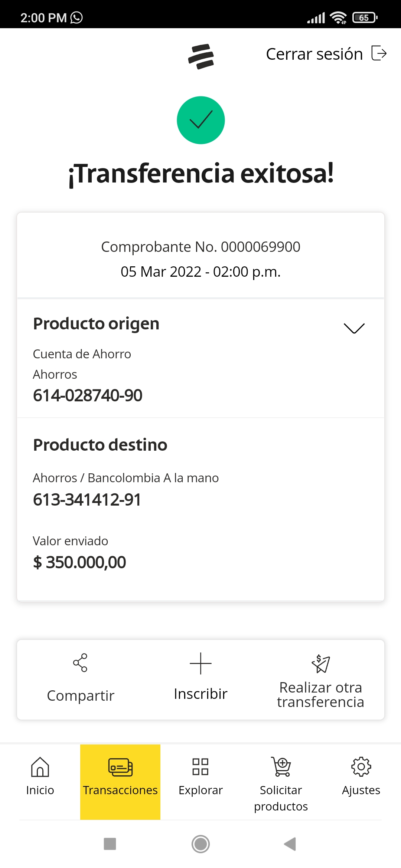
Task: Expand the Producto origen section chevron
Action: coord(354,328)
